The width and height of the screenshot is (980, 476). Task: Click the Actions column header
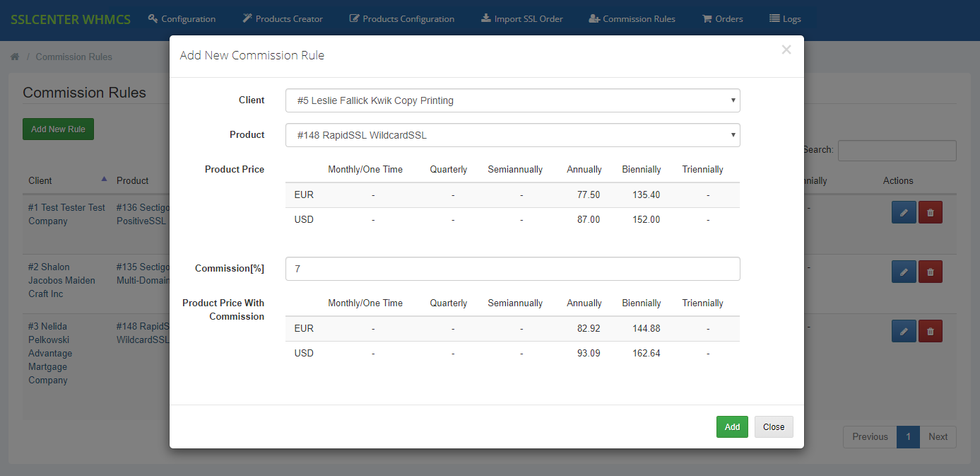click(898, 180)
